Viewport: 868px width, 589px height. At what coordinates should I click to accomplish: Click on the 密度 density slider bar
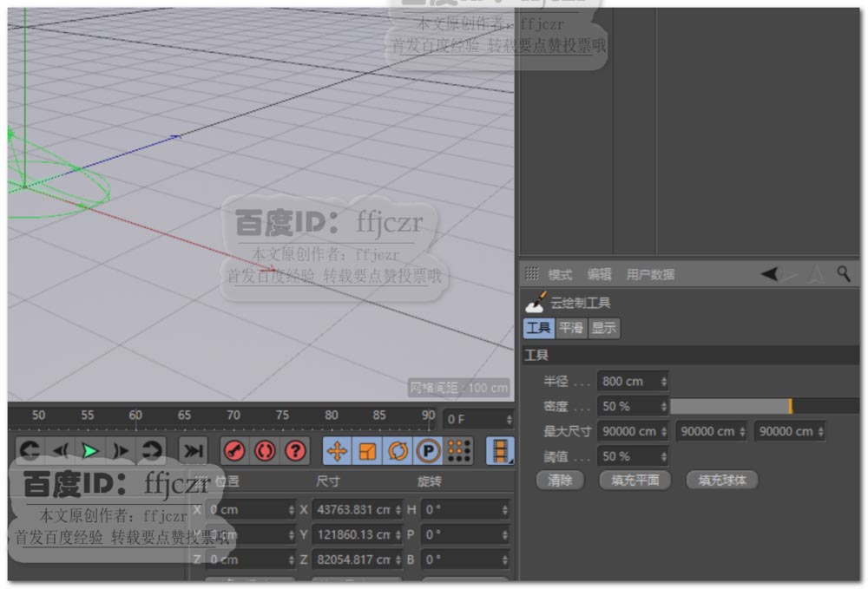click(765, 406)
